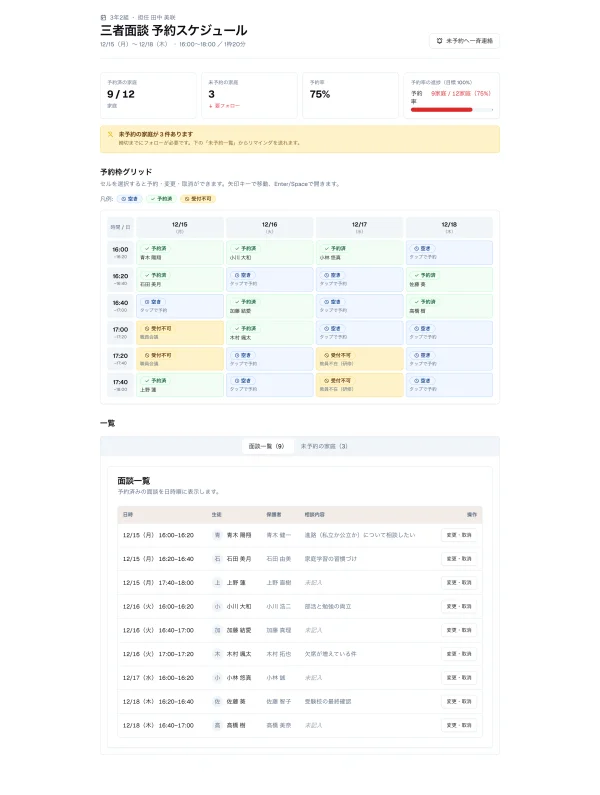
Task: Click the blue 空き legend chip
Action: pyautogui.click(x=130, y=199)
